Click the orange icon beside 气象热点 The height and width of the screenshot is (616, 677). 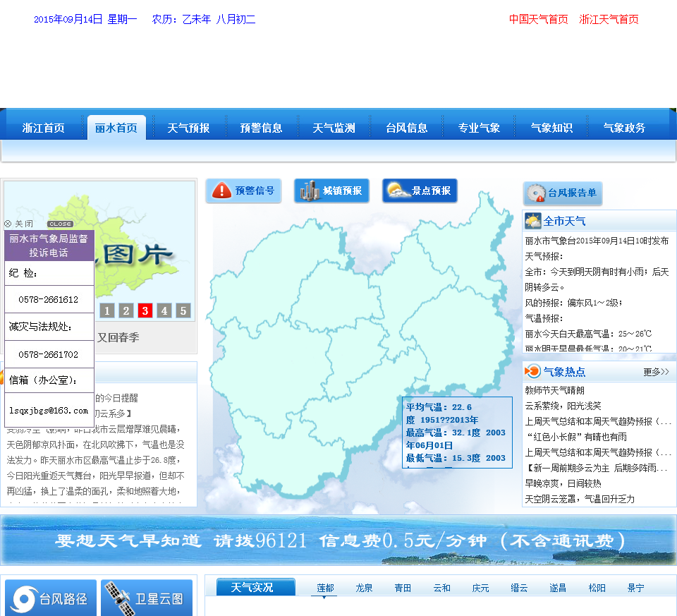click(x=533, y=371)
